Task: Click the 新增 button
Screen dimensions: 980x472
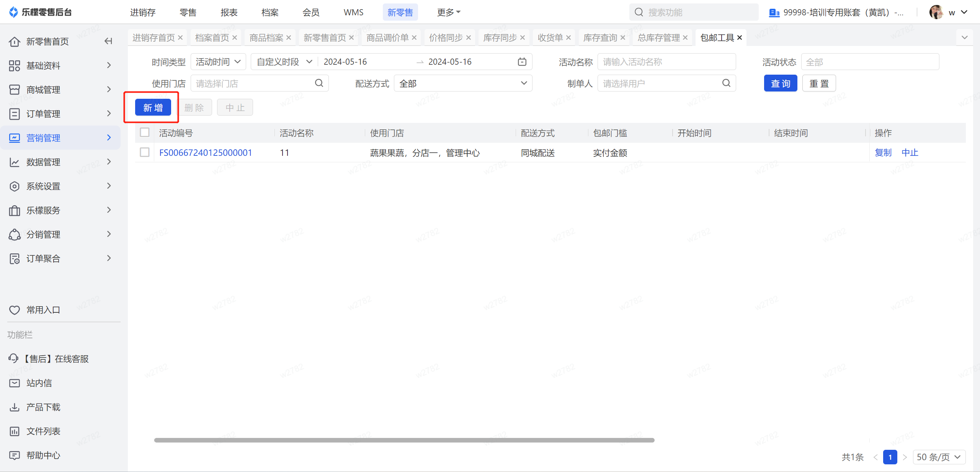Action: point(153,107)
